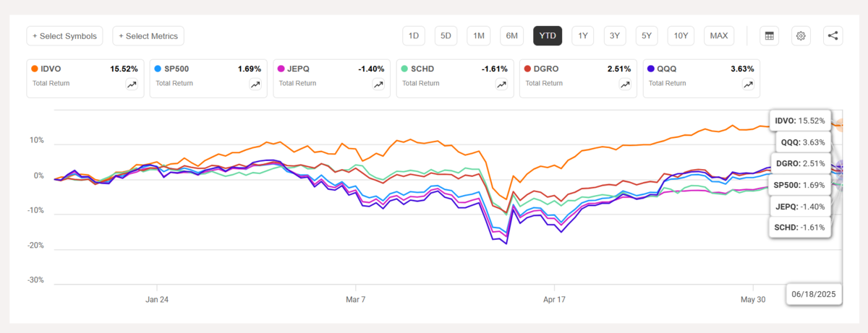Click the 2.51% value in DGRO card
The width and height of the screenshot is (868, 333).
click(x=618, y=69)
